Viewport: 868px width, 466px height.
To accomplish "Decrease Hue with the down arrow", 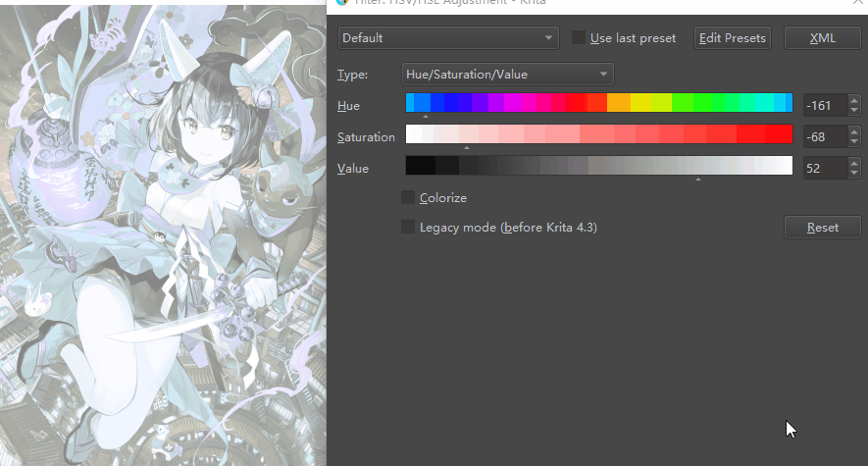I will [854, 110].
